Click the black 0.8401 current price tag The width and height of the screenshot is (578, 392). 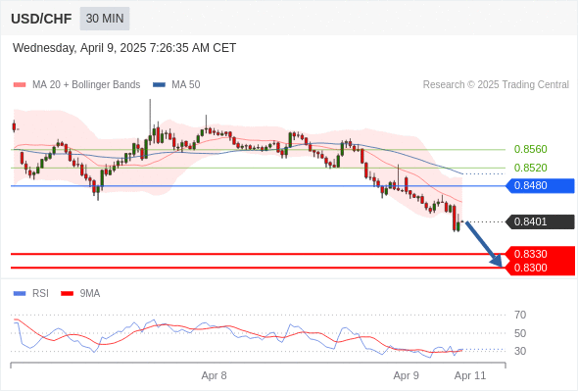(x=540, y=221)
